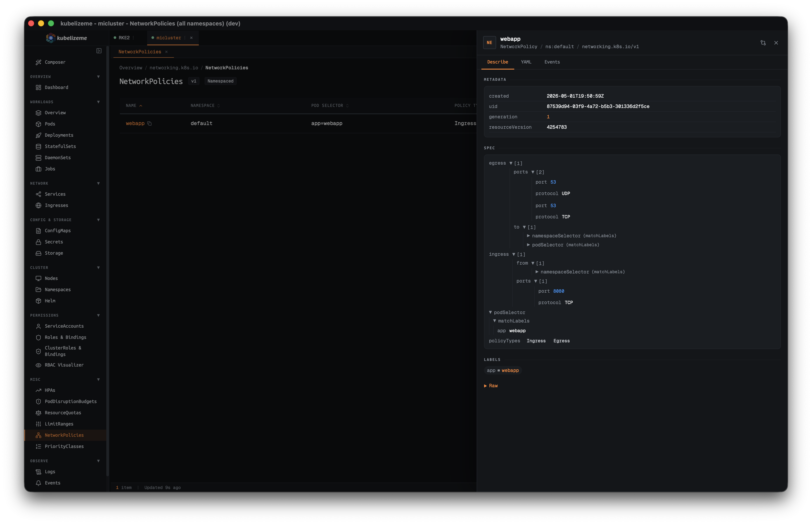Open the StatefulSets database icon
Image resolution: width=812 pixels, height=524 pixels.
point(38,146)
